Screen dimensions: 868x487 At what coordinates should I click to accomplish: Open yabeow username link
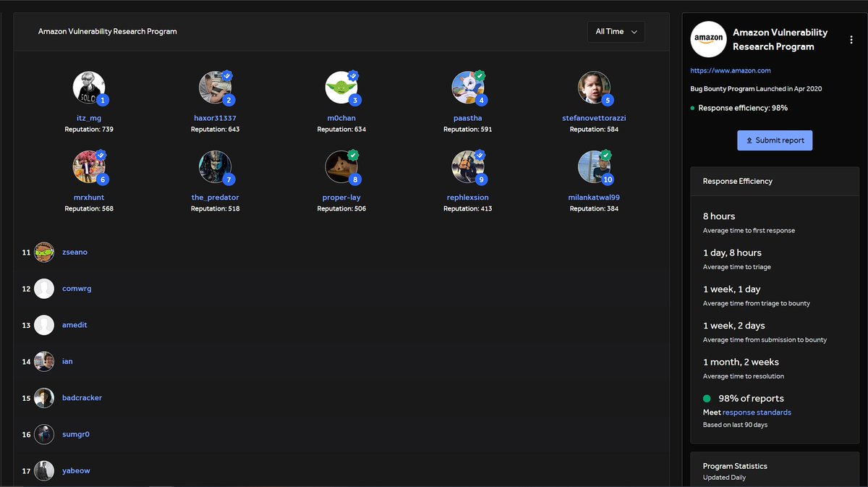click(x=76, y=470)
